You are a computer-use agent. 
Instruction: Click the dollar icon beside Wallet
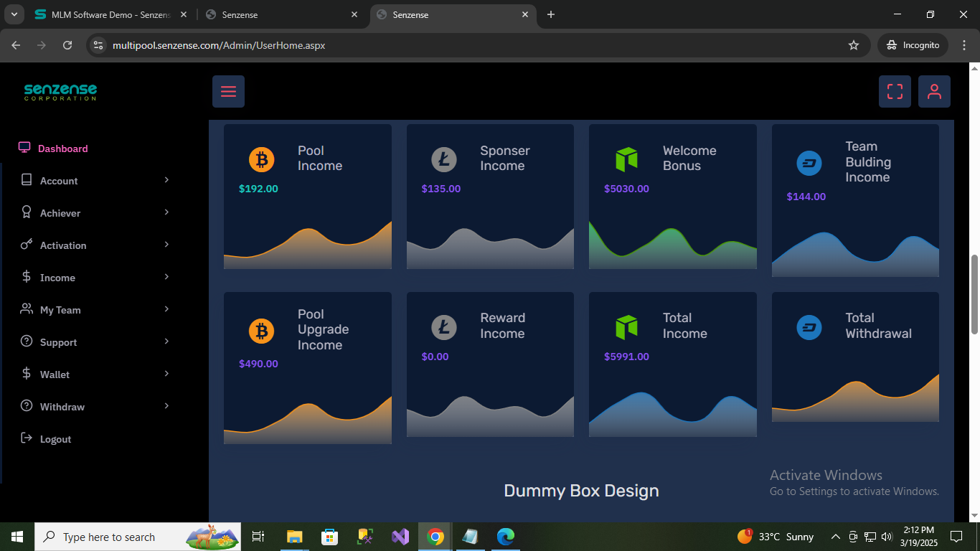pos(27,374)
